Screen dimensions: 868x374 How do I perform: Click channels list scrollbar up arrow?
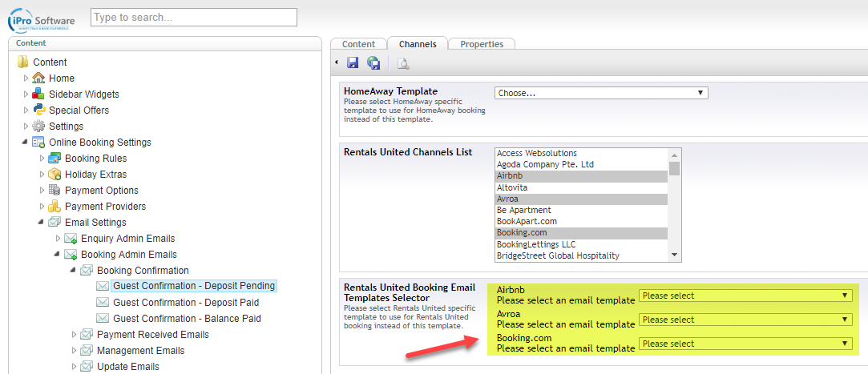pos(675,154)
